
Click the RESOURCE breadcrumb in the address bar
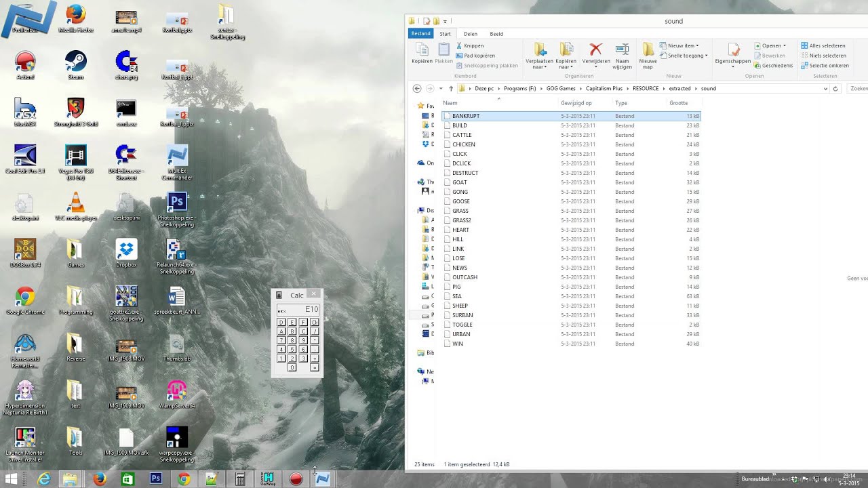point(646,89)
